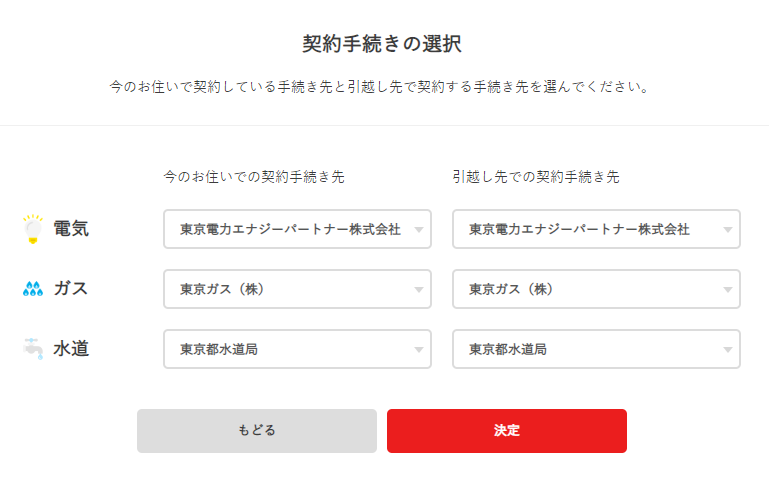The image size is (769, 479).
Task: Click the blue water-drops gas icon
Action: coord(33,289)
